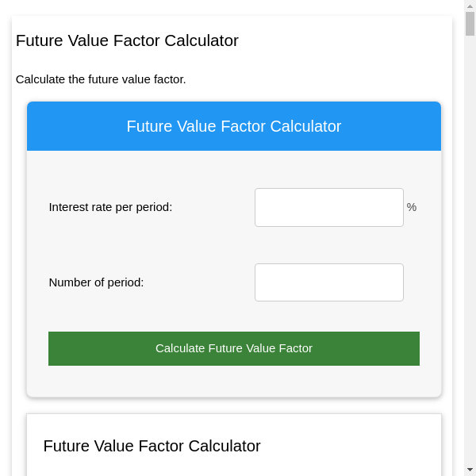Click the word "Calculate" on the green button

(x=180, y=348)
